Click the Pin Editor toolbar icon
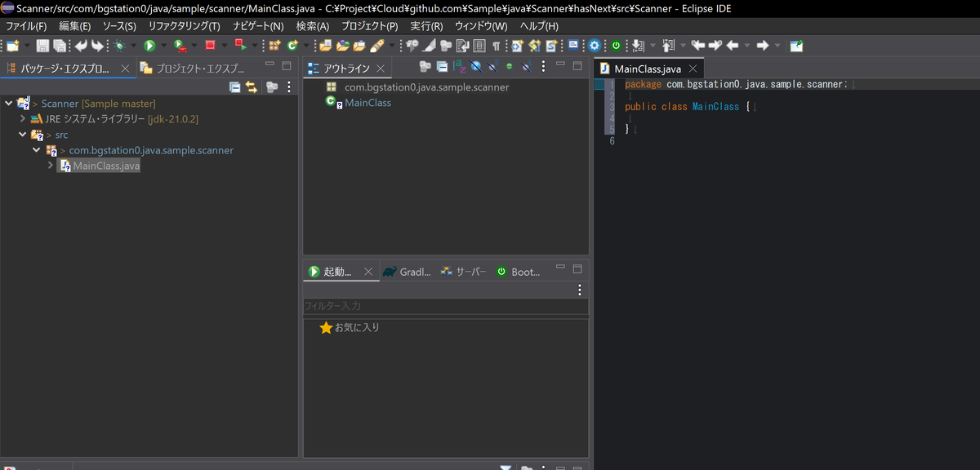 (795, 46)
